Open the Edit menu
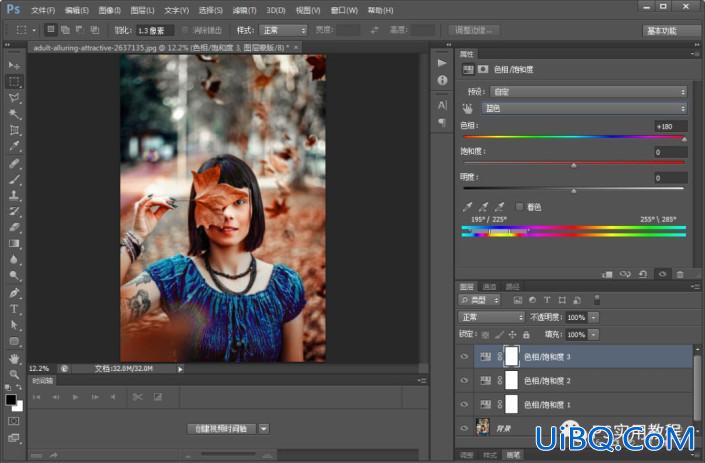 pos(77,10)
